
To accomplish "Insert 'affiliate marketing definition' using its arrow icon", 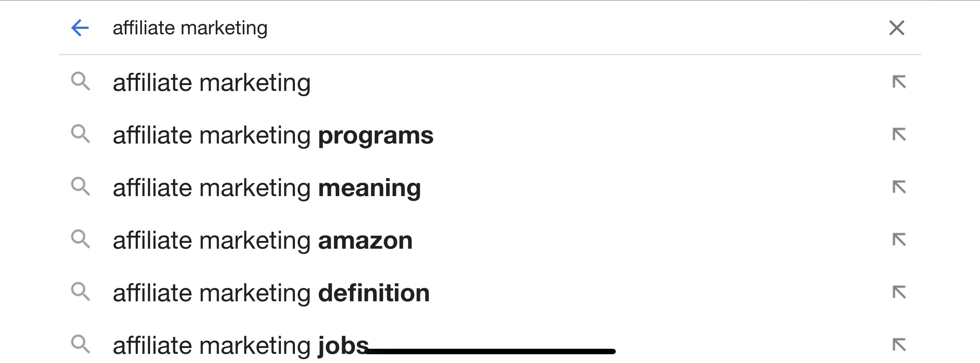I will click(899, 293).
